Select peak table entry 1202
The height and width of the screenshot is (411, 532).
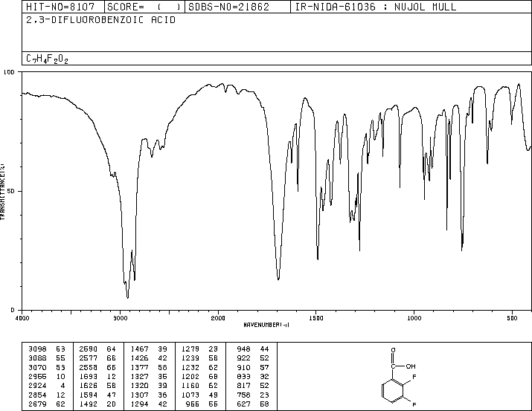[x=199, y=376]
